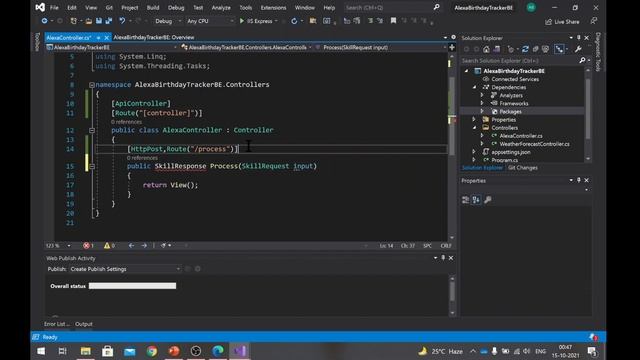This screenshot has height=360, width=640.
Task: Open the Windows Start menu
Action: point(41,351)
